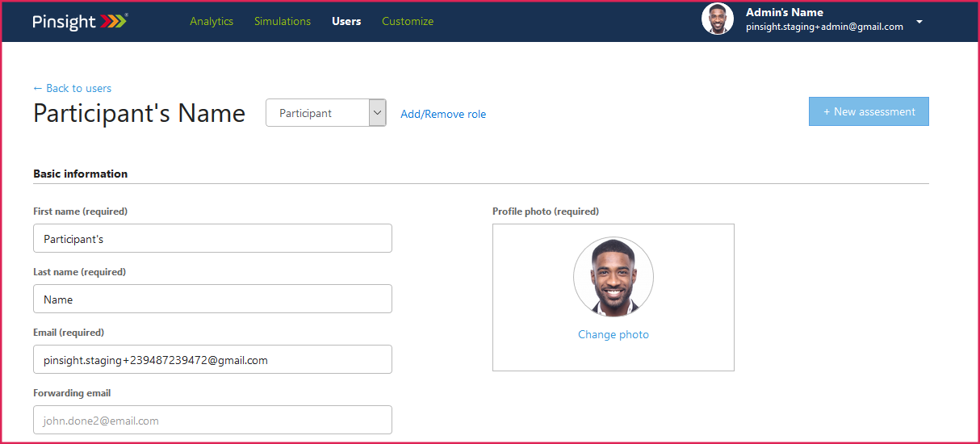This screenshot has width=980, height=444.
Task: Click the Forwarding email field
Action: 212,421
